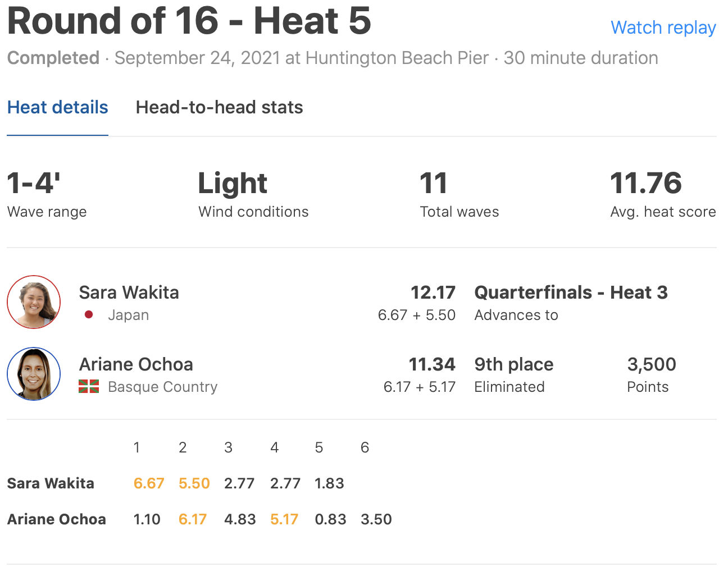The height and width of the screenshot is (567, 728).
Task: Select Sara Wakita's 6.67 wave score
Action: coord(149,483)
